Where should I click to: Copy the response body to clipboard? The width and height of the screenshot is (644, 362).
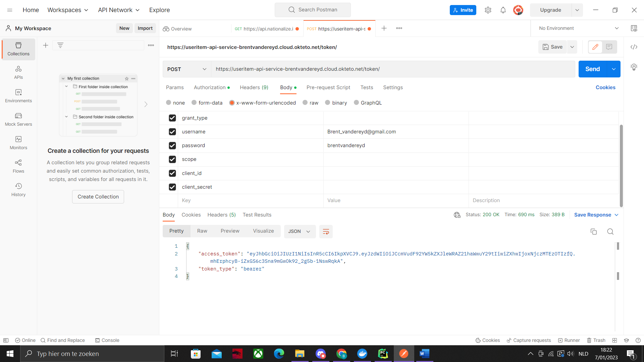594,232
